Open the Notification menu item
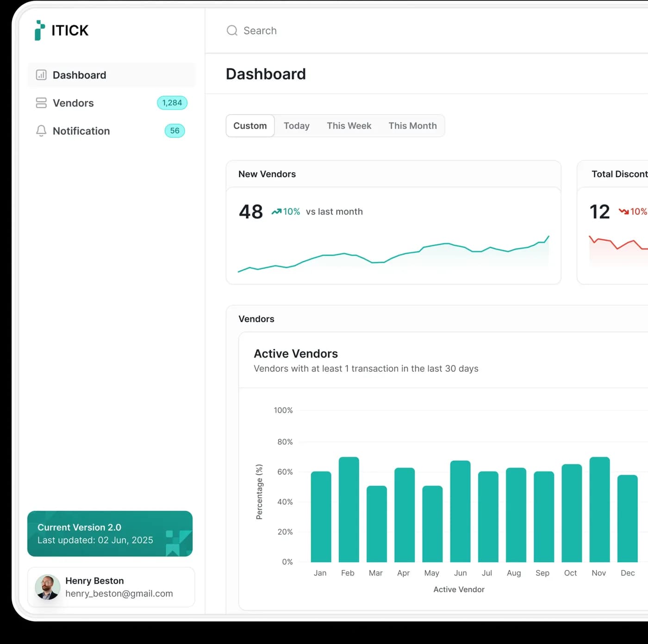Viewport: 648px width, 644px height. 81,131
